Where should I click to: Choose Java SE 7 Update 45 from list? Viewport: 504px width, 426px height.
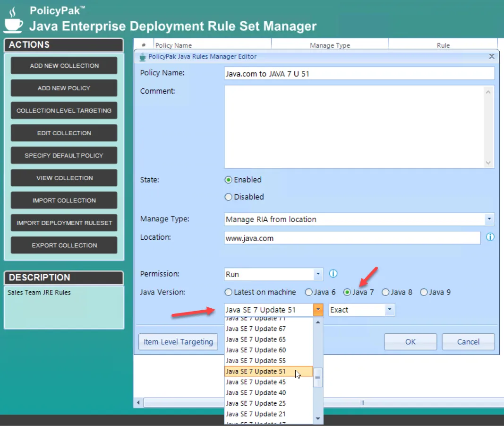268,382
